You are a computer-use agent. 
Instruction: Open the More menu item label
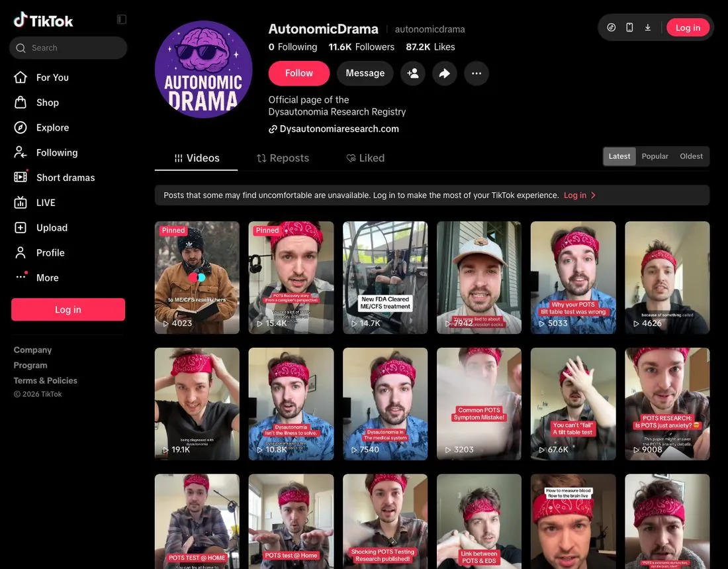pos(48,278)
